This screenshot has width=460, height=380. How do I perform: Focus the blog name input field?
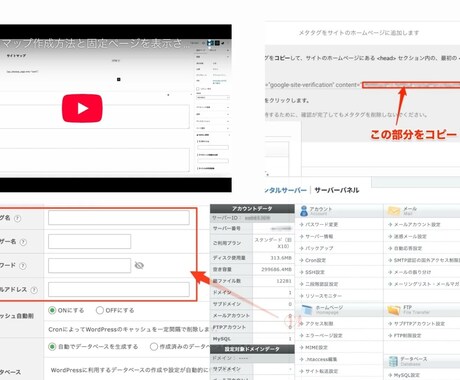(x=119, y=218)
